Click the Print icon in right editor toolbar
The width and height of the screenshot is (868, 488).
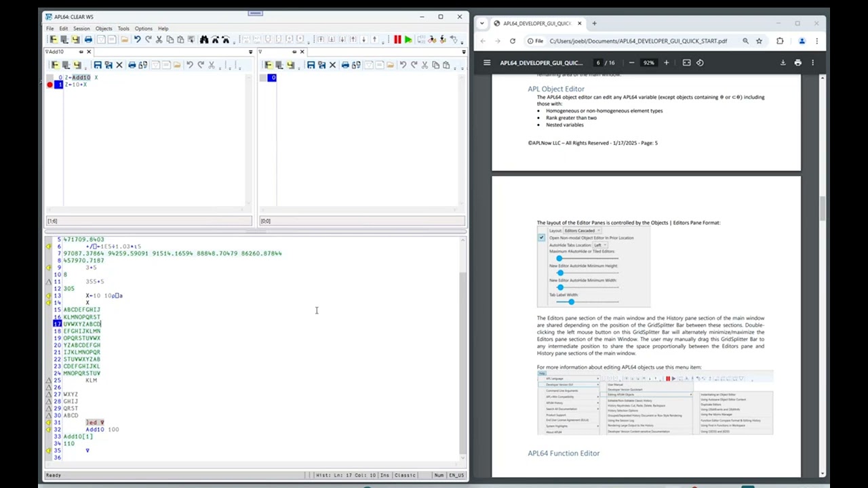[x=345, y=65]
